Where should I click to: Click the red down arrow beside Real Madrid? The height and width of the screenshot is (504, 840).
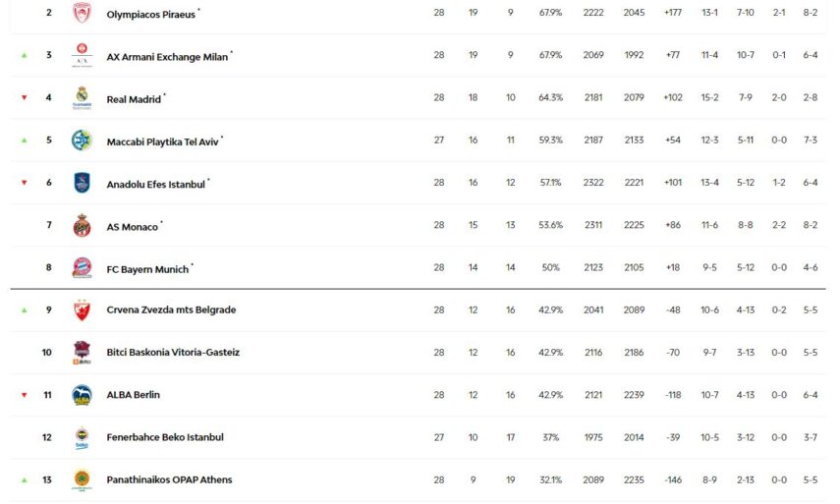click(x=25, y=98)
